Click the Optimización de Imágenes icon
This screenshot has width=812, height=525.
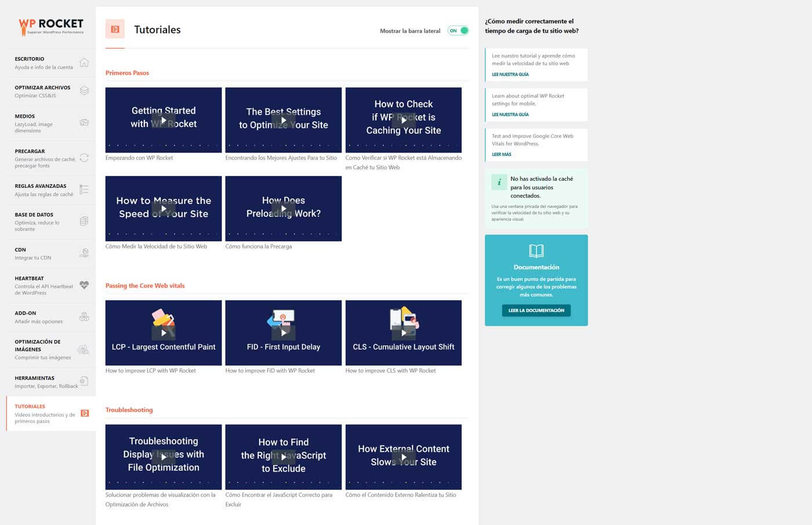click(84, 349)
